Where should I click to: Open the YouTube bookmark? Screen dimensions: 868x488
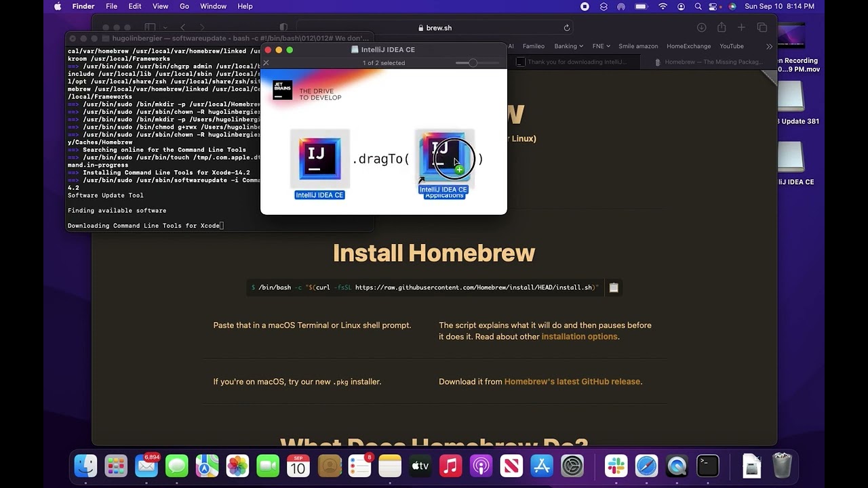tap(732, 46)
